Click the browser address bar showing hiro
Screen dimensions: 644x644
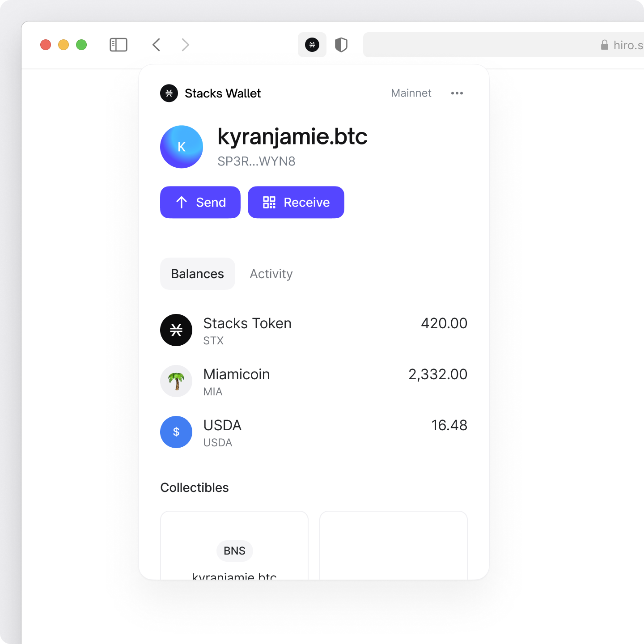click(x=504, y=45)
